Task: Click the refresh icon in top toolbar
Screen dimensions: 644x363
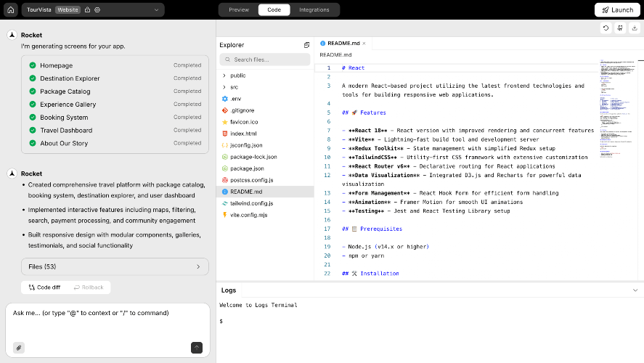Action: coord(606,28)
